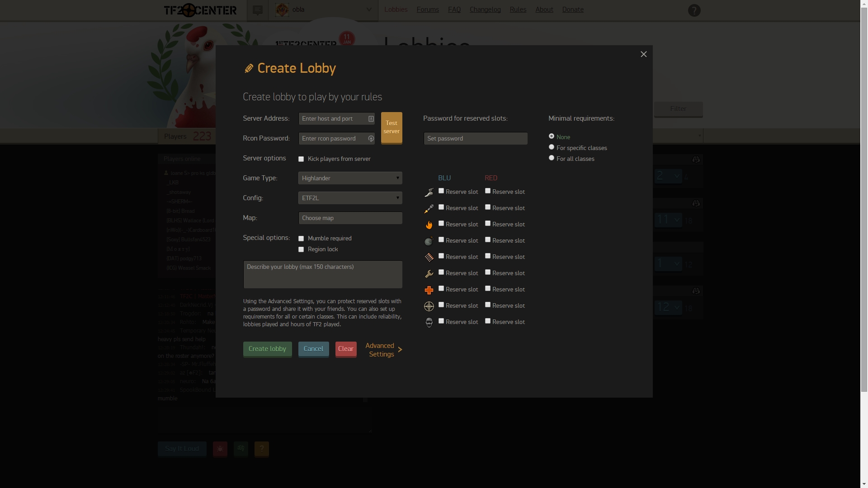This screenshot has height=488, width=868.
Task: Click the orange question mark chat button
Action: click(262, 449)
